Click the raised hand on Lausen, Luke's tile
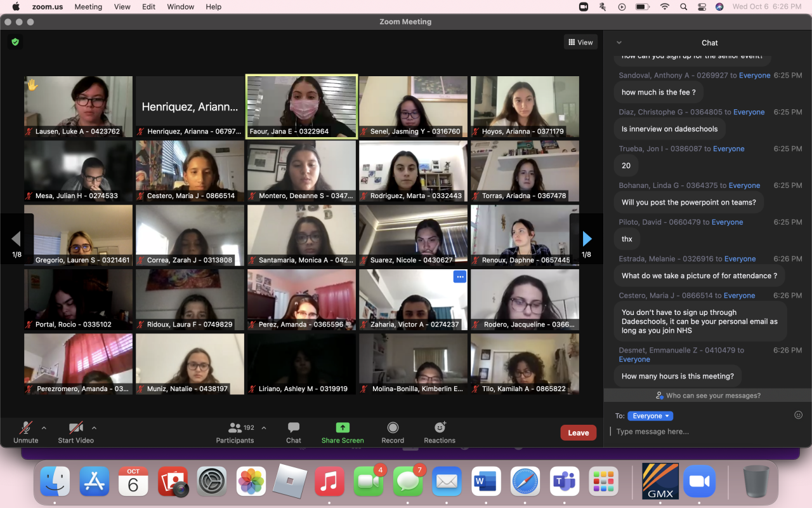This screenshot has width=812, height=508. coord(32,84)
